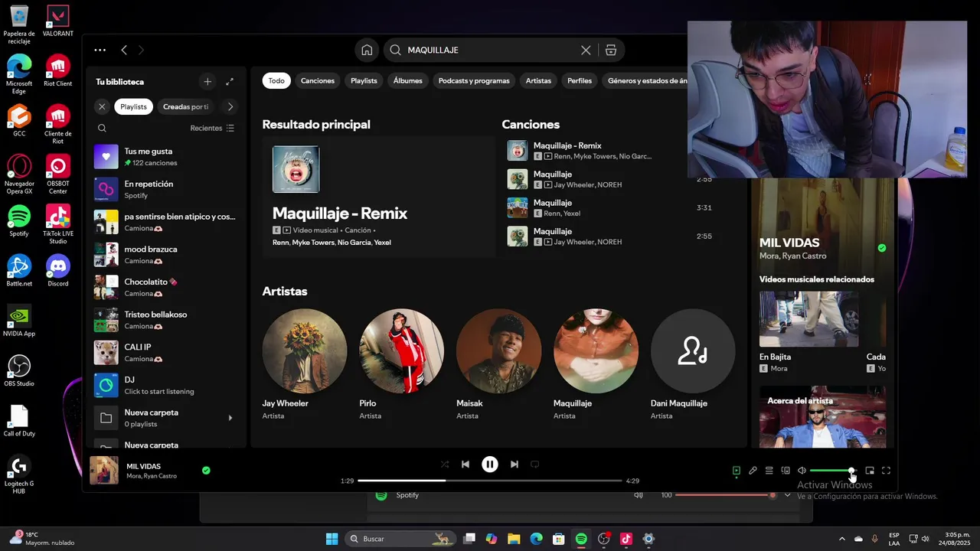Open Myke Towers under the main result

click(x=313, y=243)
